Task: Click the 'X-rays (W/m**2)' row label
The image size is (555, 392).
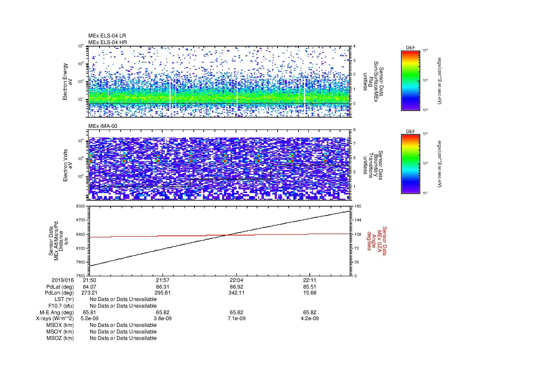Action: tap(55, 318)
